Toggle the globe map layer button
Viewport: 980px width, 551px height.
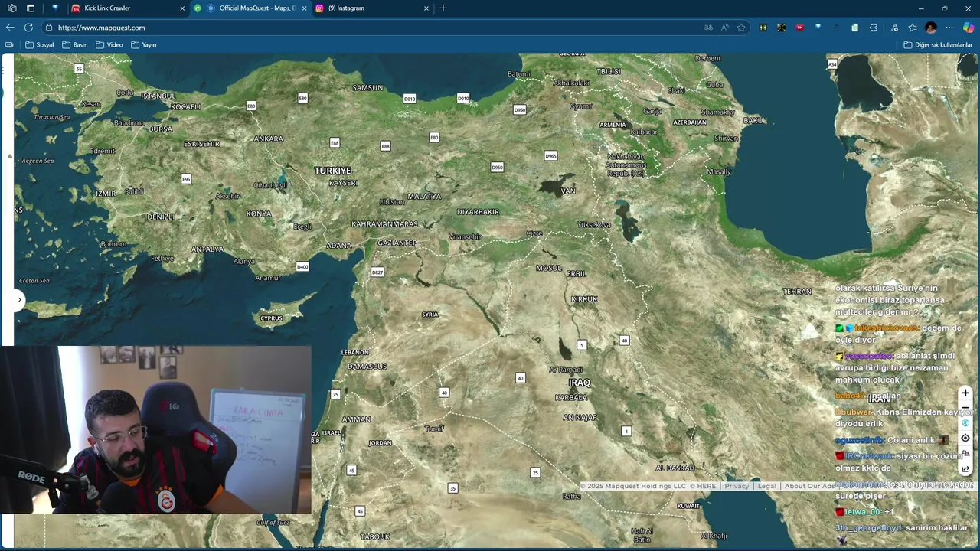(x=965, y=422)
